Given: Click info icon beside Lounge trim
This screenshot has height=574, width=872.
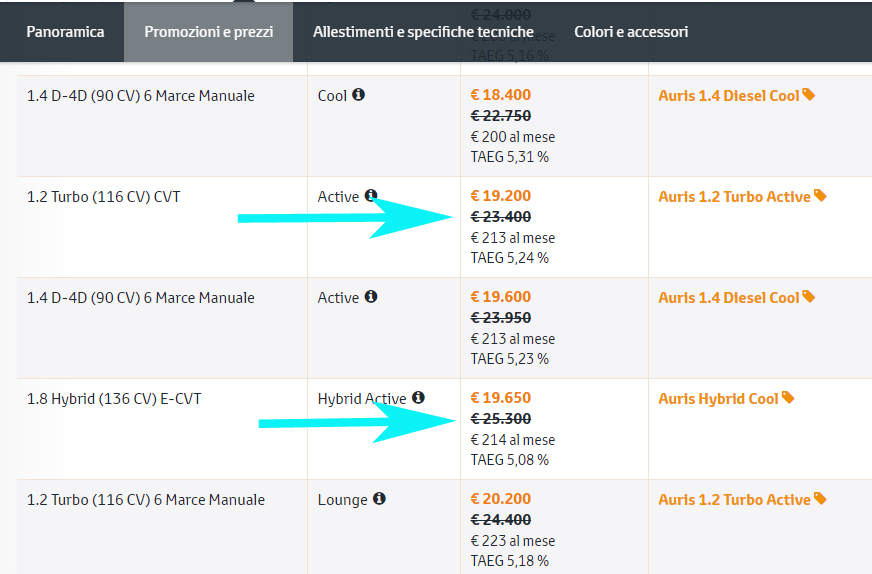Looking at the screenshot, I should 380,499.
